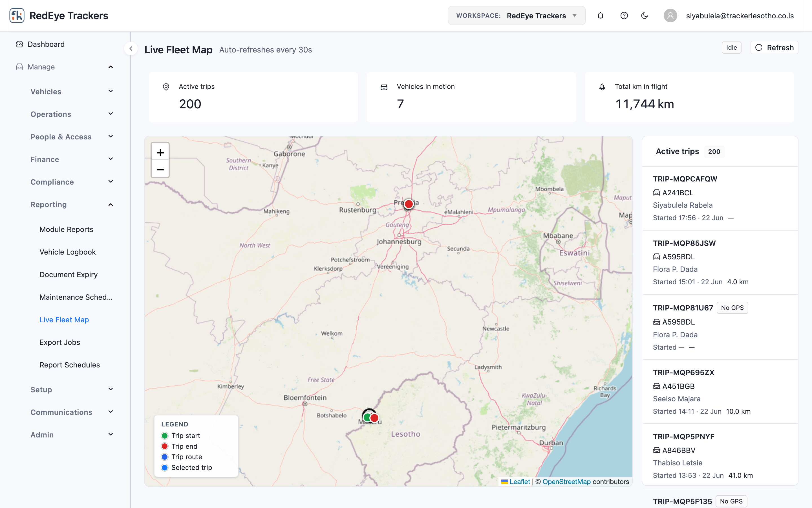Click the Manage vehicle icon
This screenshot has height=508, width=812.
pyautogui.click(x=19, y=67)
